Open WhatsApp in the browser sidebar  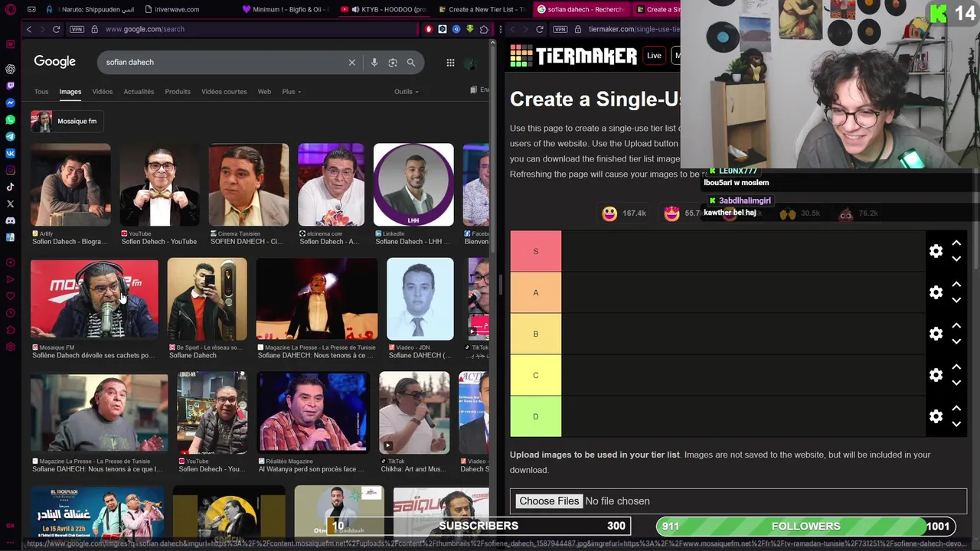coord(10,119)
